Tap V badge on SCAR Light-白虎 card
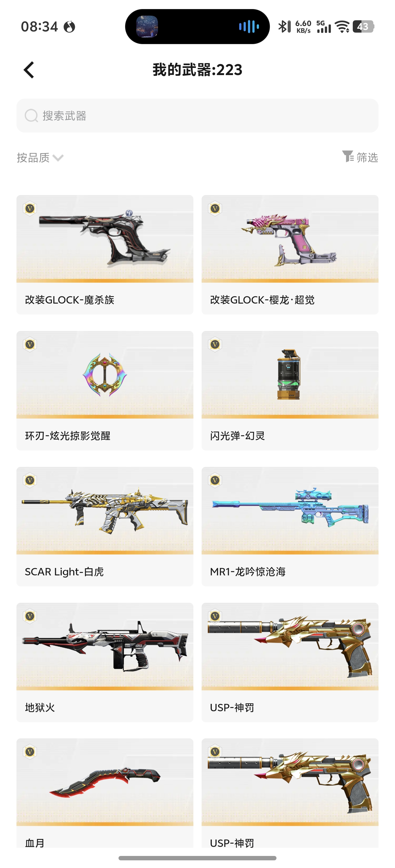The image size is (395, 868). coord(30,480)
